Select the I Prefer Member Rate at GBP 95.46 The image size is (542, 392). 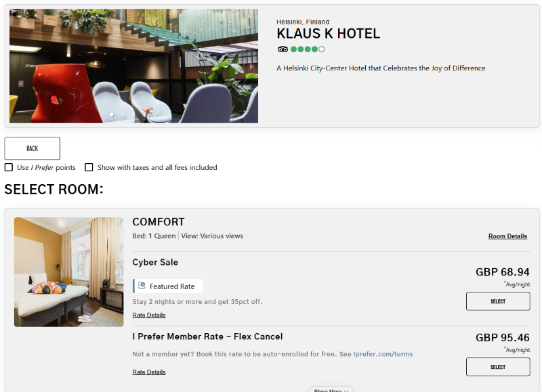(x=498, y=367)
